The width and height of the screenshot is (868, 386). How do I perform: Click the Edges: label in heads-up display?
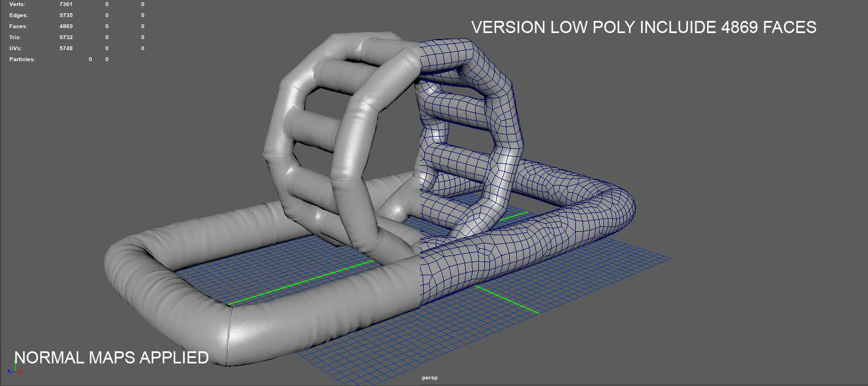pyautogui.click(x=19, y=15)
